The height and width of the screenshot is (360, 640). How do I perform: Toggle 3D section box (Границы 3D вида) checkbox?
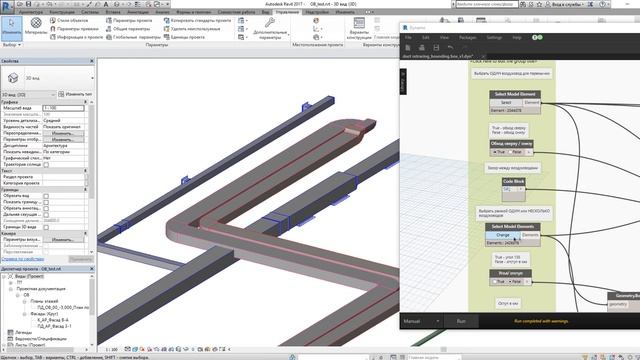(x=46, y=227)
